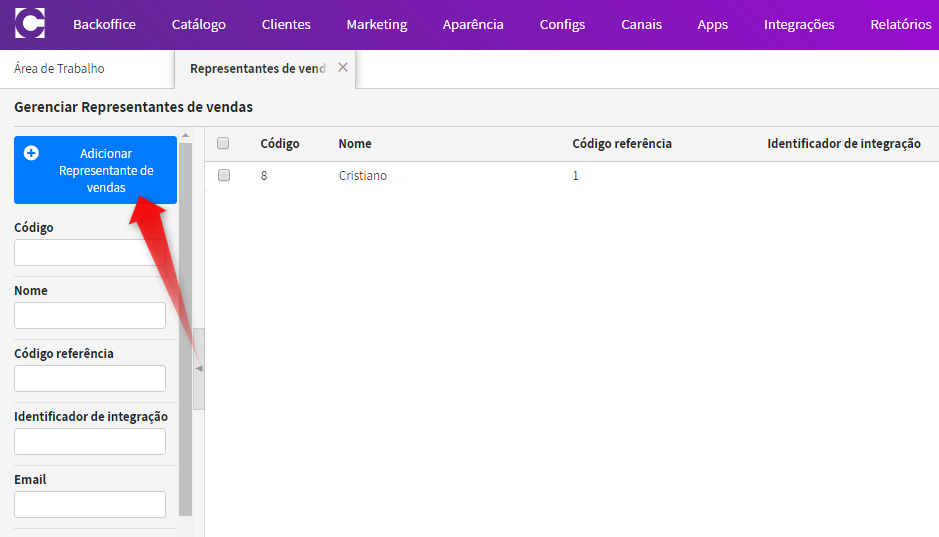Click the filter panel vertical scrollbar
Image resolution: width=939 pixels, height=537 pixels.
point(186,328)
